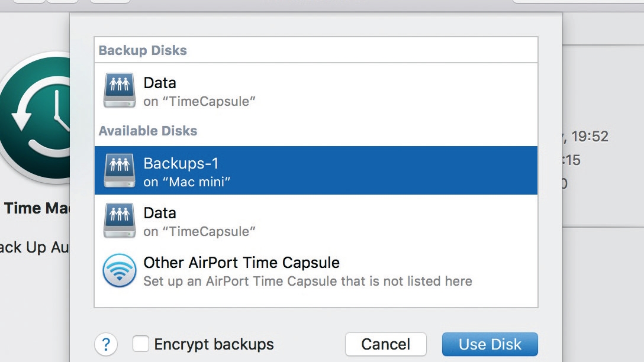Click the on "Mac mini" subtitle text
The image size is (644, 362).
coord(187,182)
